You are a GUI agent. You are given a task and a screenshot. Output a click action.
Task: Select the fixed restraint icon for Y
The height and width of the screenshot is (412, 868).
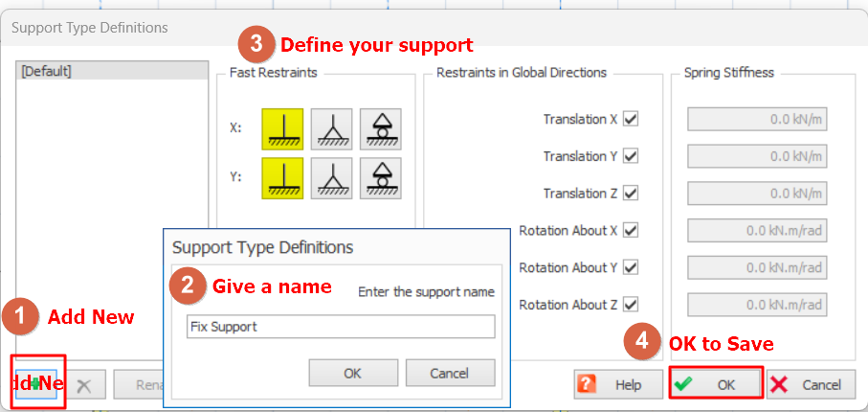click(x=282, y=178)
